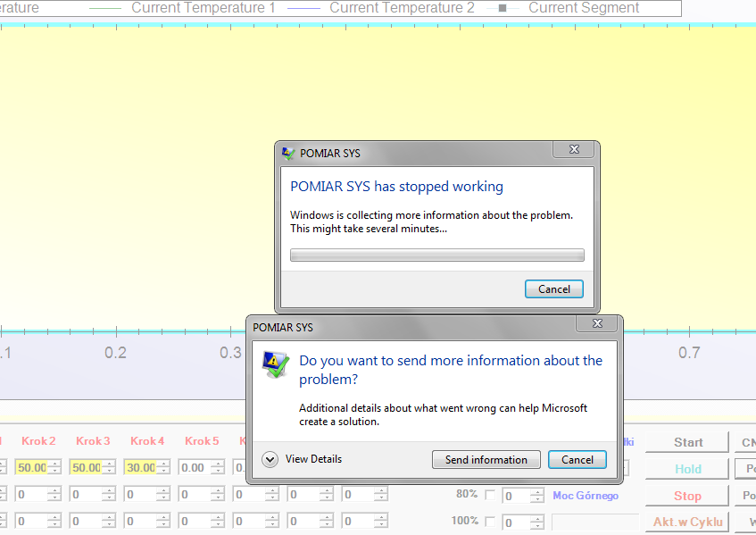756x535 pixels.
Task: Click the Krok 4 column label
Action: [x=147, y=441]
